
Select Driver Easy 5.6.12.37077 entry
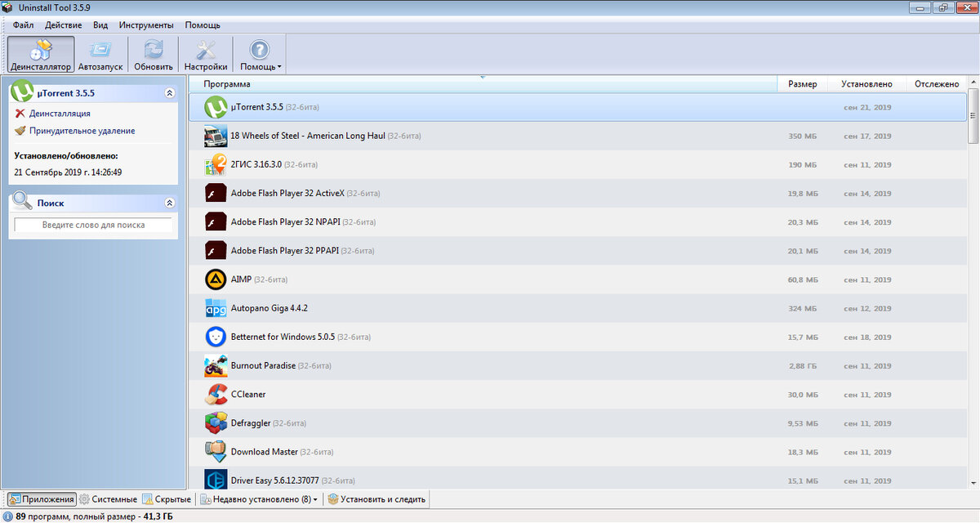click(x=275, y=481)
